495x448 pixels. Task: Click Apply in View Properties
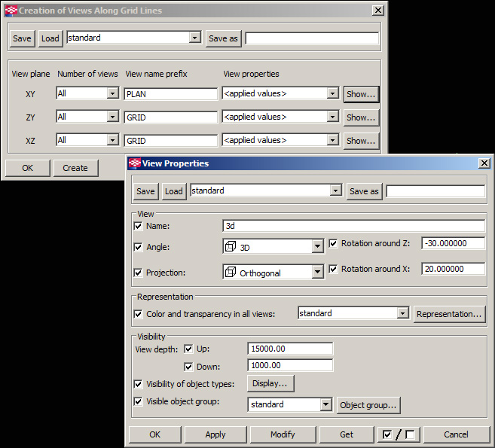[x=215, y=434]
